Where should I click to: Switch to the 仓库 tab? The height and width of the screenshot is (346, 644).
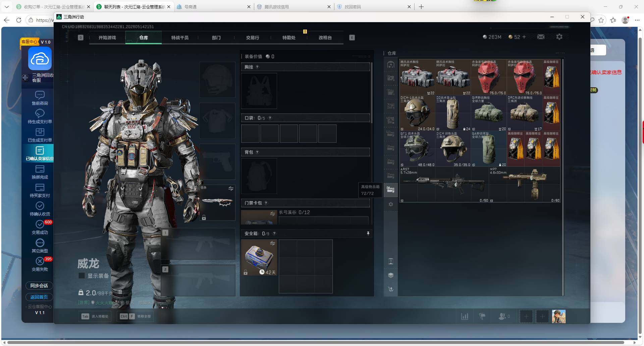point(144,38)
